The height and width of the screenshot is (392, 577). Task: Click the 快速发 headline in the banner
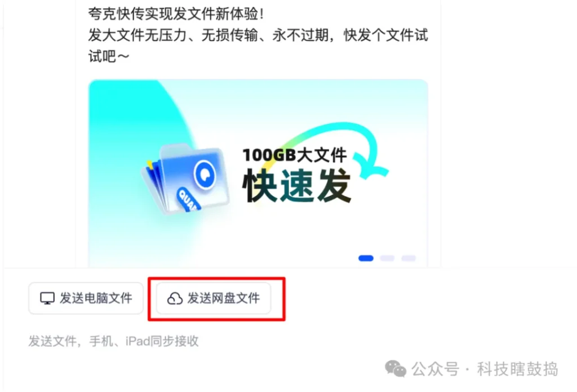296,185
